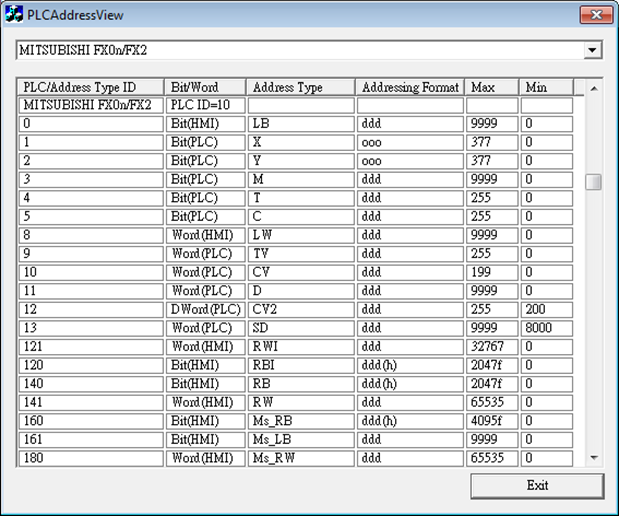The image size is (619, 516).
Task: Click the Word(HMI) cell in LW row
Action: coord(206,235)
